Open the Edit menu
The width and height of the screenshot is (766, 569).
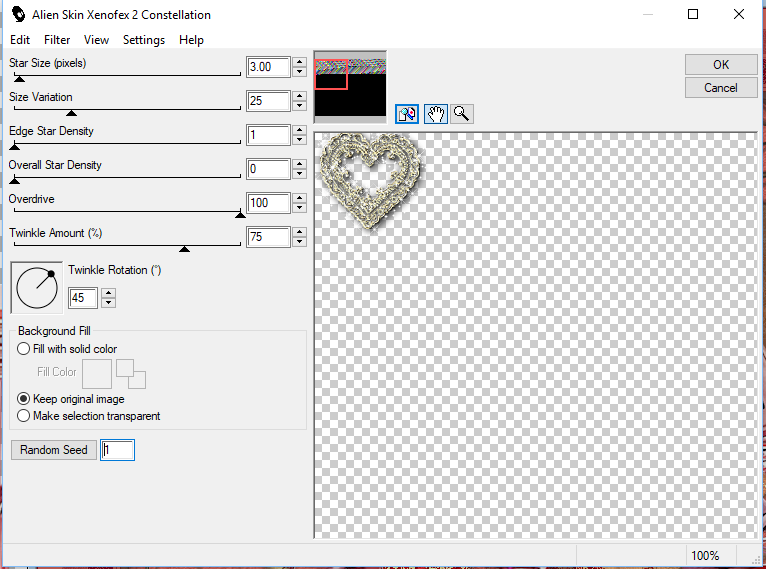pos(20,40)
